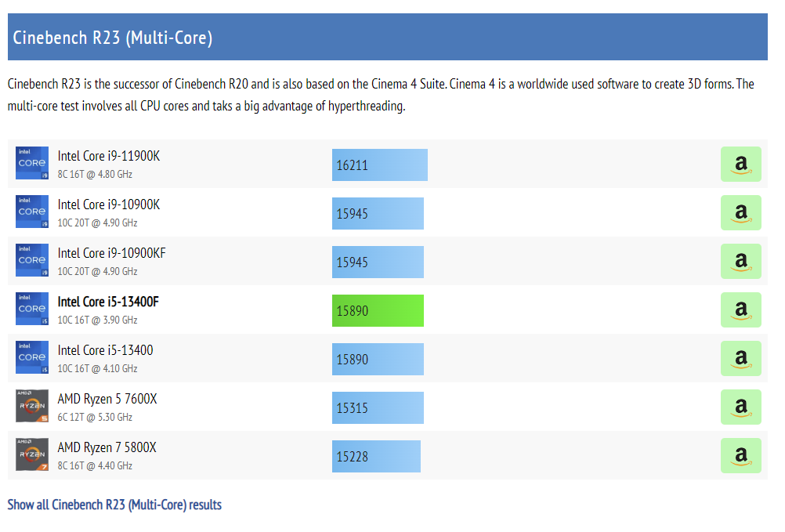Click the Cinebench R23 (Multi-Core) header
This screenshot has height=532, width=785.
pos(113,38)
